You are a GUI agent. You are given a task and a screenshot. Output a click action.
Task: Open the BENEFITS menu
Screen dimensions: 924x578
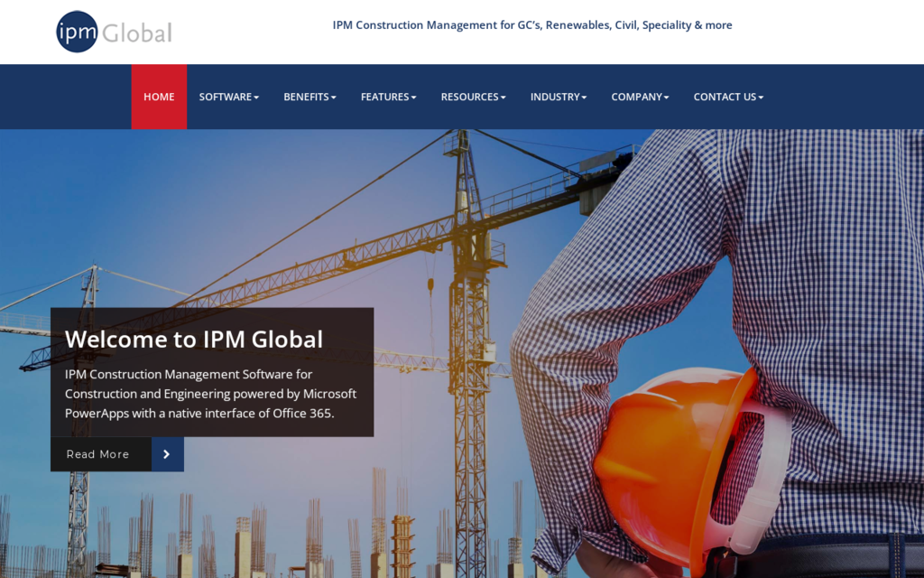306,97
